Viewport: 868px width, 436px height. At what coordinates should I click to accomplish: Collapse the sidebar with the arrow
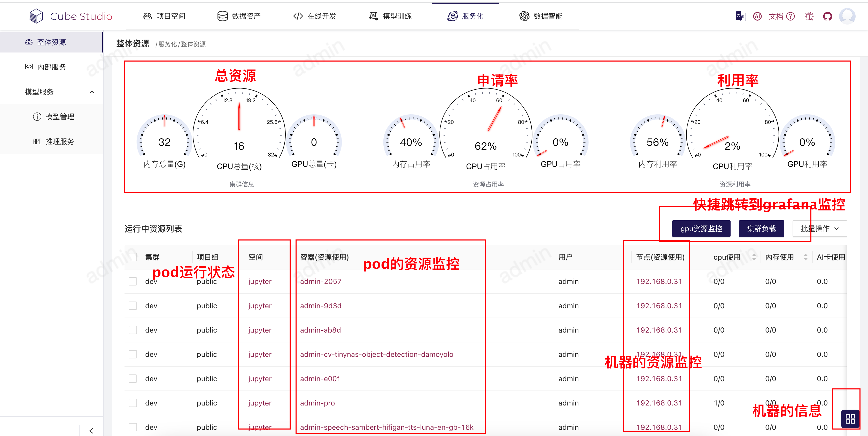point(91,430)
